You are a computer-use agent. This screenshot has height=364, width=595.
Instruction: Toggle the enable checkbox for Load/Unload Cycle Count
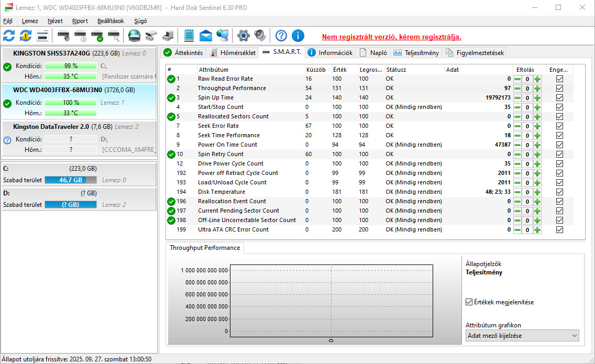pyautogui.click(x=559, y=183)
